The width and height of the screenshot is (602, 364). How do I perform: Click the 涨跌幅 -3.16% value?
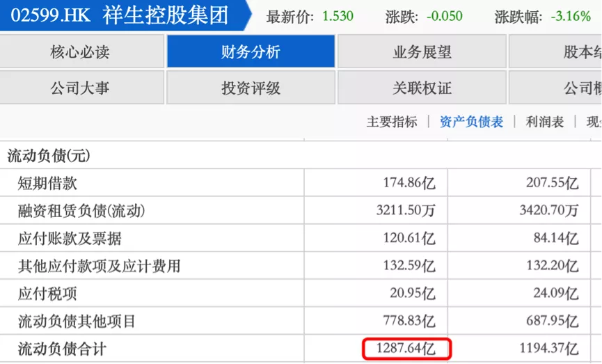pyautogui.click(x=570, y=17)
